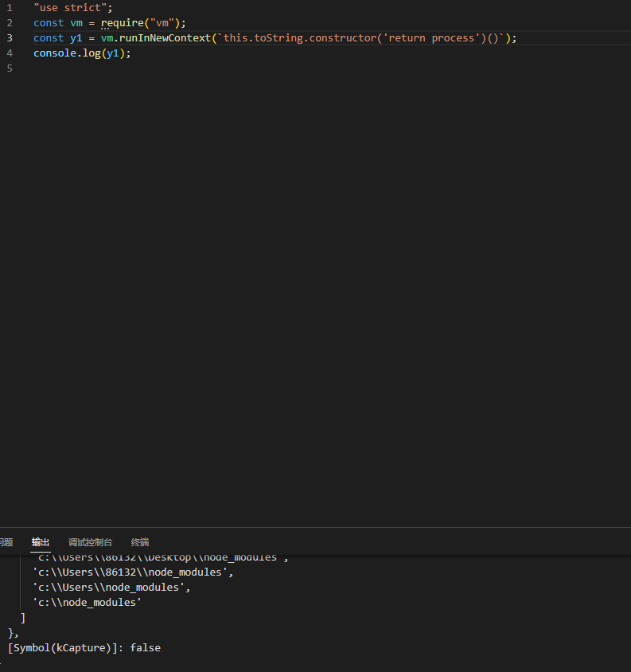
Task: Click line number 4 in gutter
Action: coord(10,53)
